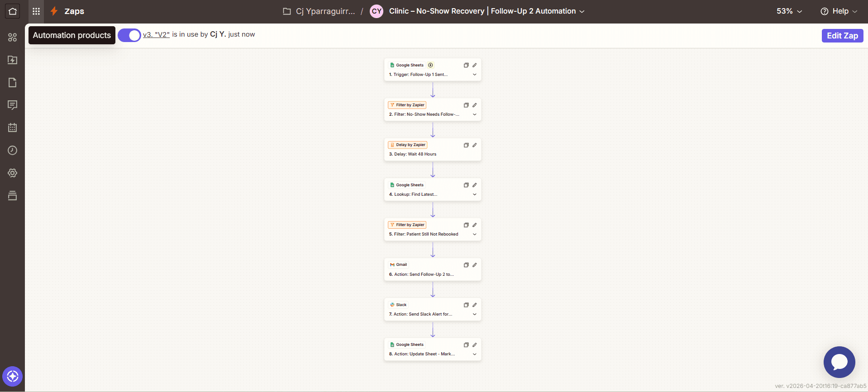The height and width of the screenshot is (392, 868).
Task: Open the Help dropdown menu
Action: 839,11
